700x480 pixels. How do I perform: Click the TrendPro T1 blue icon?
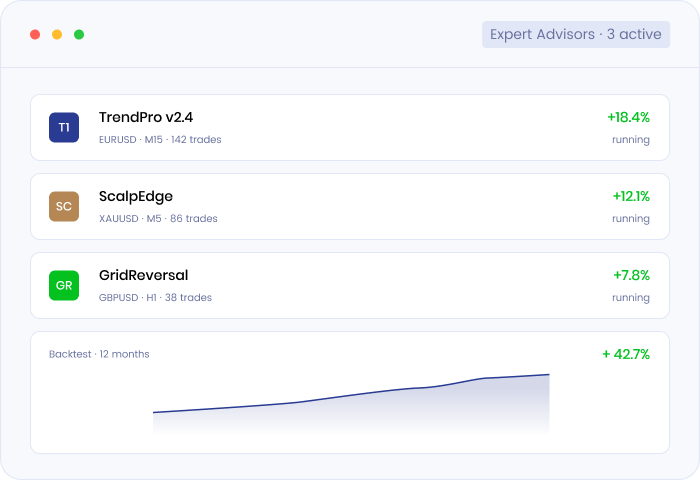click(64, 127)
